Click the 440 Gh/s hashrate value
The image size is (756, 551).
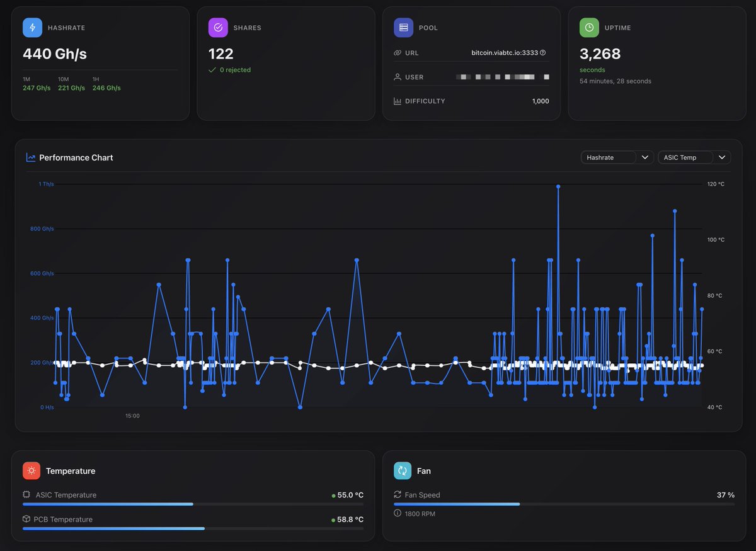55,54
